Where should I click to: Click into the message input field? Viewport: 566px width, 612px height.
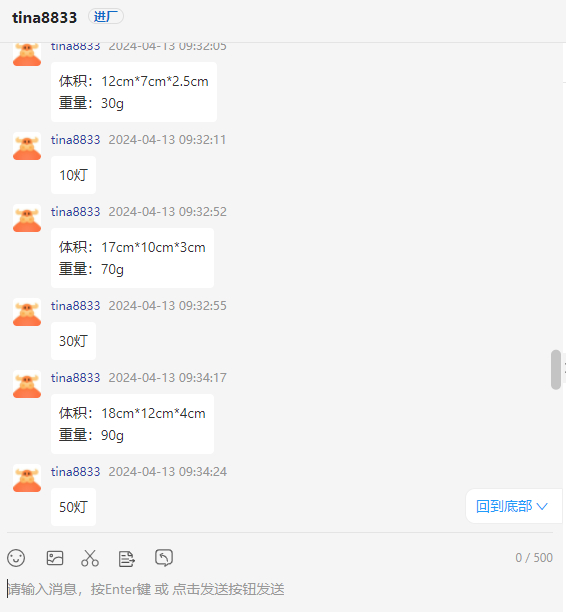click(279, 589)
